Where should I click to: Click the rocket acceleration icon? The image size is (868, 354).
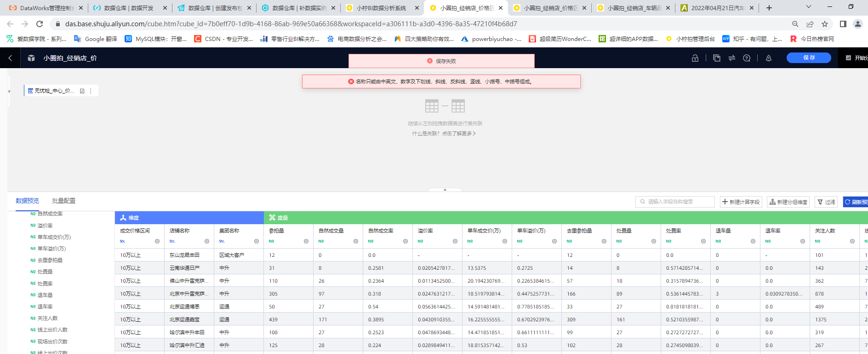pyautogui.click(x=768, y=58)
